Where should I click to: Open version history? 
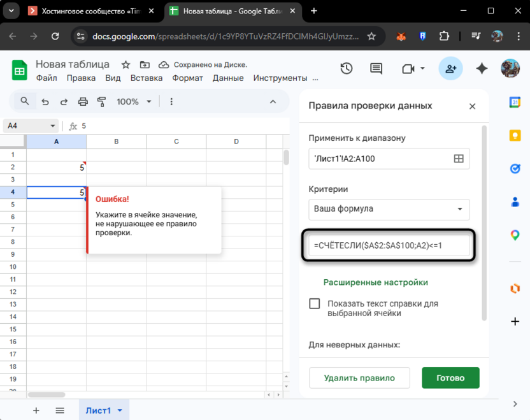[346, 68]
